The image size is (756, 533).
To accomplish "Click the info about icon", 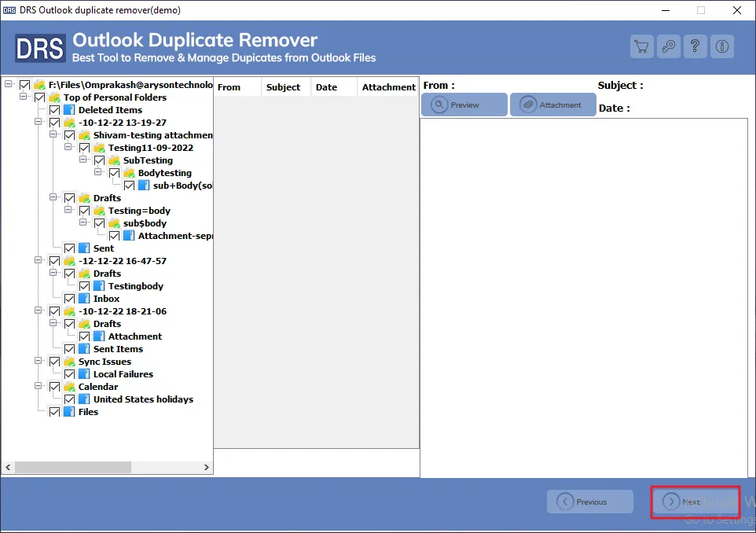I will (721, 47).
